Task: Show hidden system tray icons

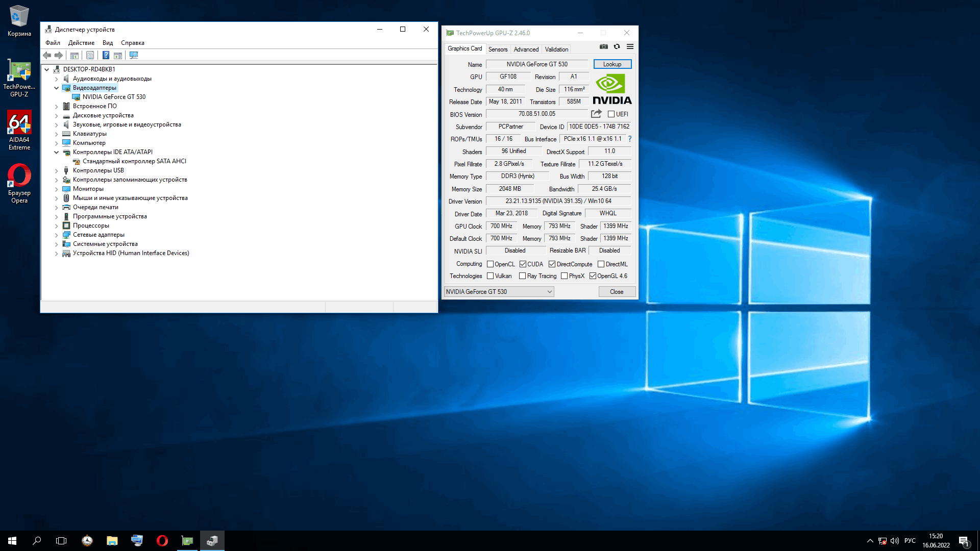Action: point(870,541)
